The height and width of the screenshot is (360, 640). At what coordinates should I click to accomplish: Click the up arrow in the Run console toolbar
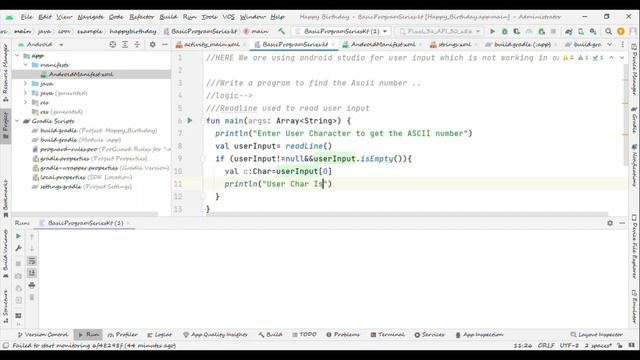tap(32, 236)
